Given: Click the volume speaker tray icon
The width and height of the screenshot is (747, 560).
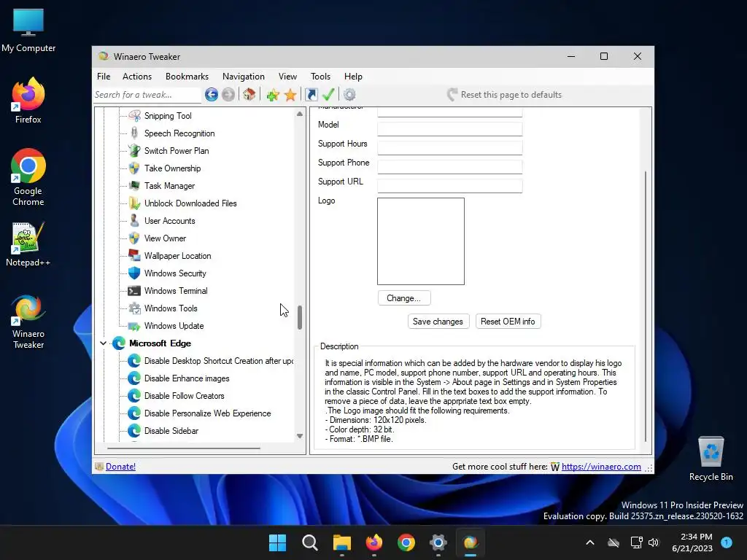Looking at the screenshot, I should (x=654, y=542).
